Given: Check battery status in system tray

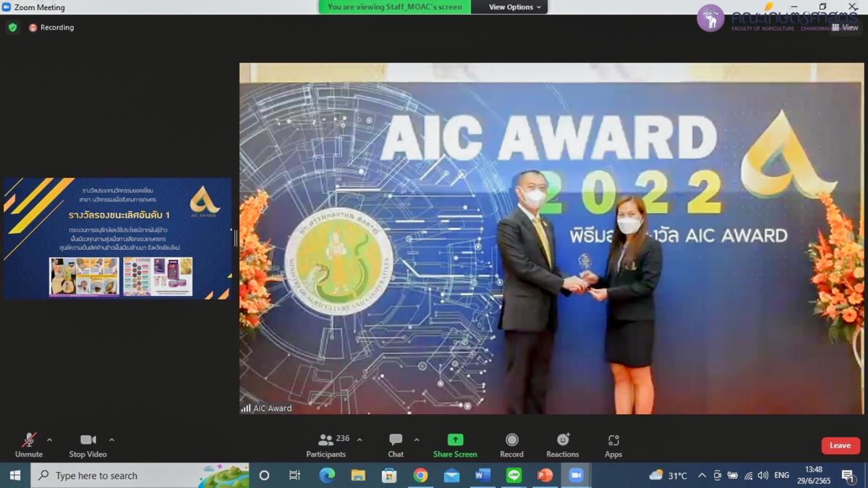Looking at the screenshot, I should 732,476.
